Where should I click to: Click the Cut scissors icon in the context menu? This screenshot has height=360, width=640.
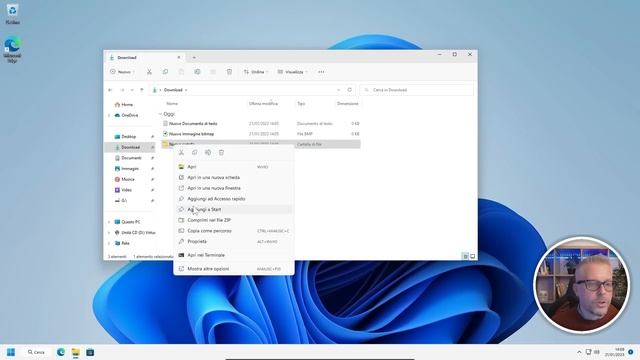pos(181,152)
